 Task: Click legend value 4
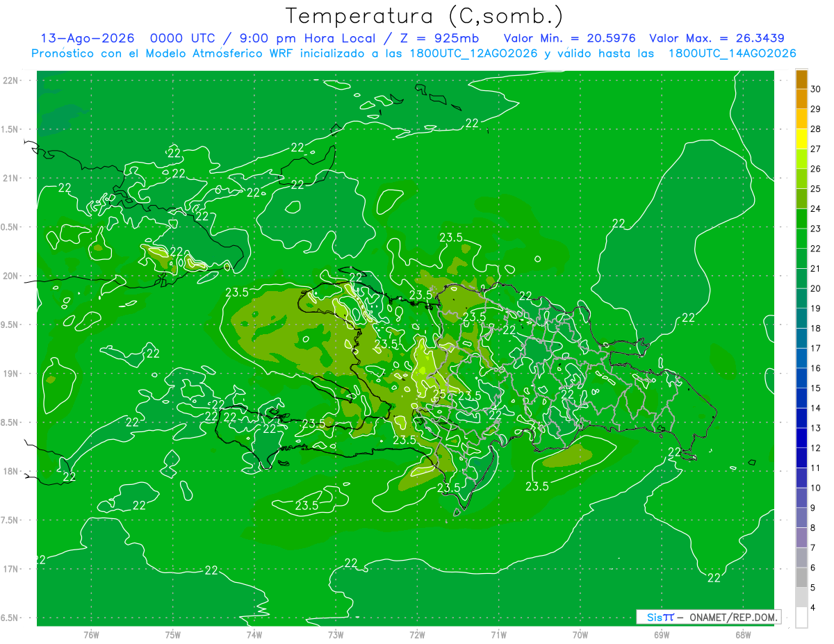pos(814,607)
